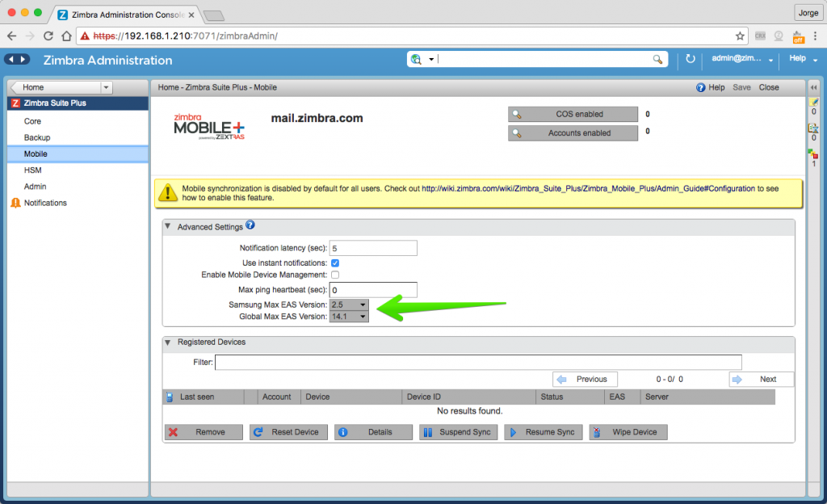
Task: Enable Mobile Device Management checkbox
Action: [335, 275]
